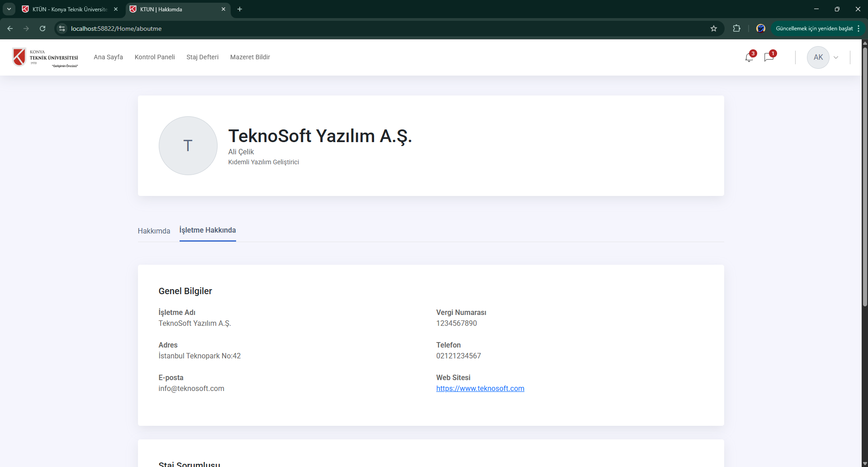Click the Mazeret Bildir navigation link
The width and height of the screenshot is (868, 467).
pyautogui.click(x=250, y=57)
